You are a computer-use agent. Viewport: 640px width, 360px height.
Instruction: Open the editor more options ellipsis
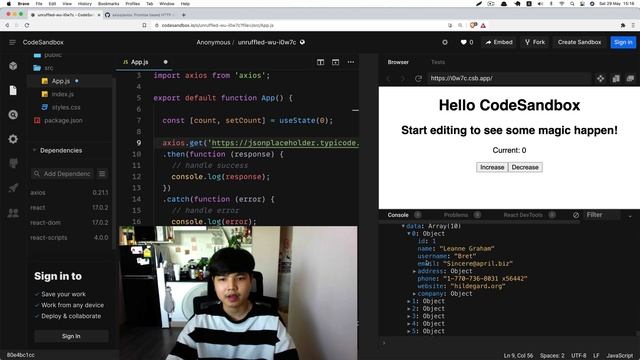pos(351,62)
